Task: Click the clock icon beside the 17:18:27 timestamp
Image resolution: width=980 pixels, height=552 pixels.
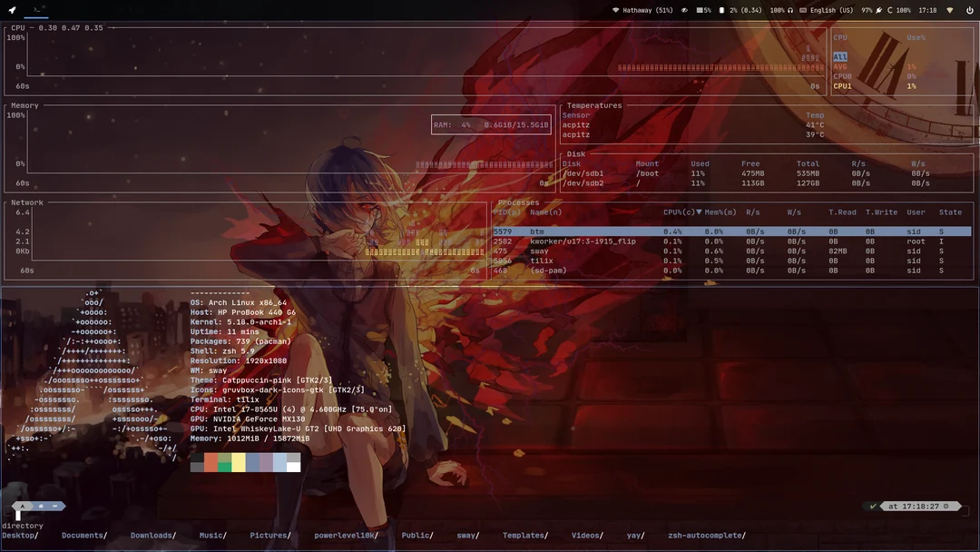Action: pos(946,506)
